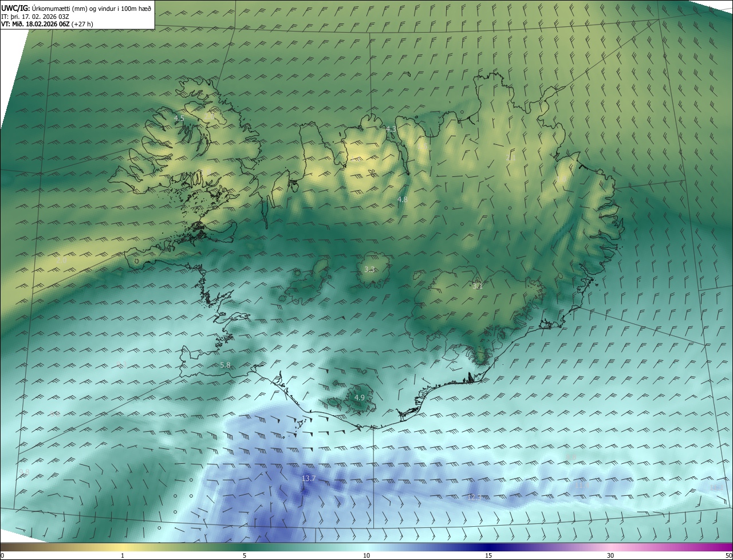Click color scale tick label "15"
Viewport: 733px width, 560px height.
click(x=488, y=556)
